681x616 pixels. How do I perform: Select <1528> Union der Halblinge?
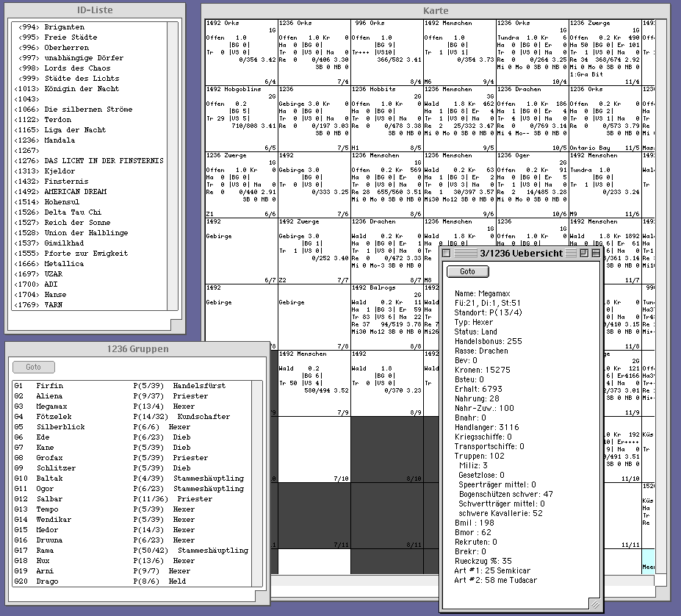pyautogui.click(x=89, y=233)
